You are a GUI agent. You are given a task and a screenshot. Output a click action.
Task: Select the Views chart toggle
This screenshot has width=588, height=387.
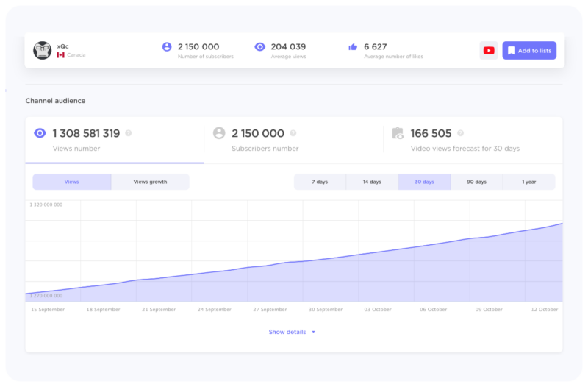[71, 182]
